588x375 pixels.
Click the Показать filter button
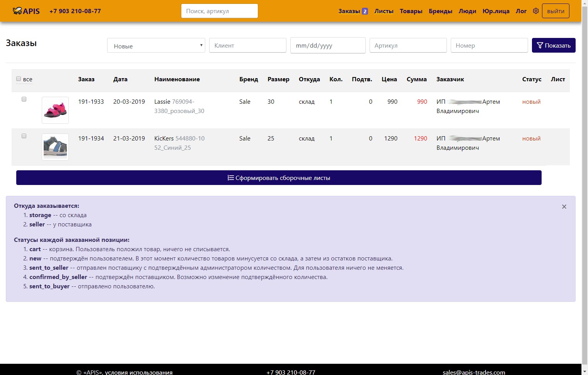pyautogui.click(x=554, y=45)
